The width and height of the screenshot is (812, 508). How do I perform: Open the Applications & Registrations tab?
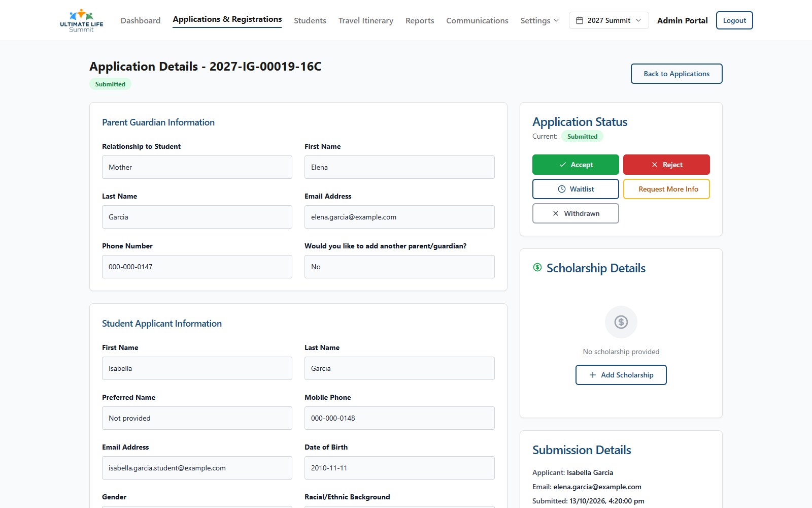click(227, 19)
